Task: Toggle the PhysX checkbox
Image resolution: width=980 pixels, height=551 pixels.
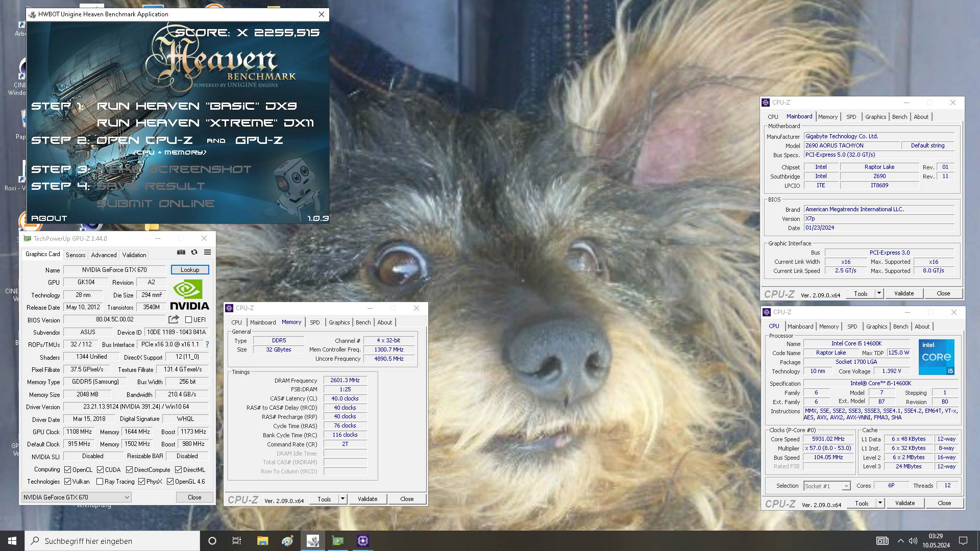Action: coord(141,481)
